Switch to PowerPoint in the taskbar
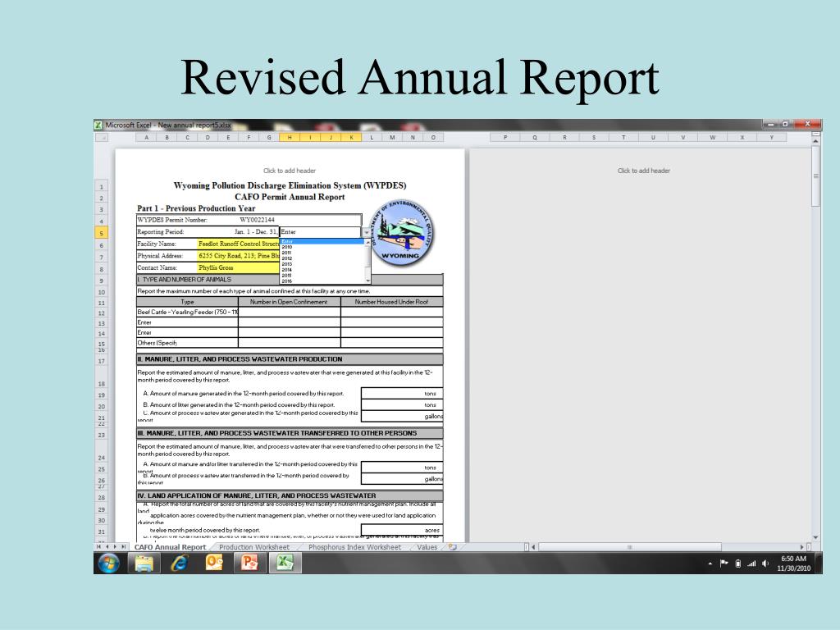840x630 pixels. coord(249,563)
